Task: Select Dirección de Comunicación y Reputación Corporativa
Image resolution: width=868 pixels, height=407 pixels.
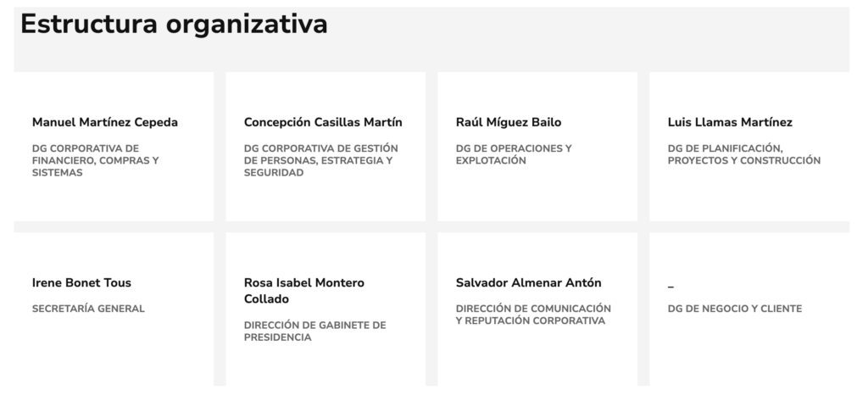Action: click(533, 315)
